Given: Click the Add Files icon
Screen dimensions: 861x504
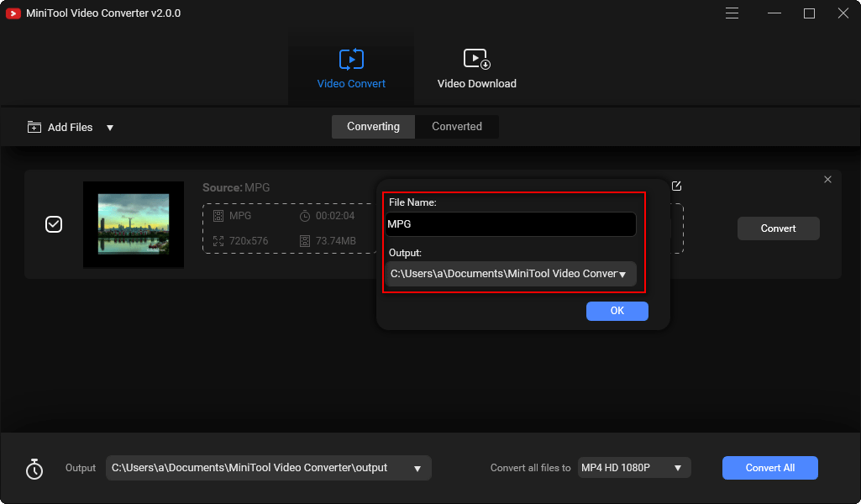Looking at the screenshot, I should pyautogui.click(x=34, y=127).
